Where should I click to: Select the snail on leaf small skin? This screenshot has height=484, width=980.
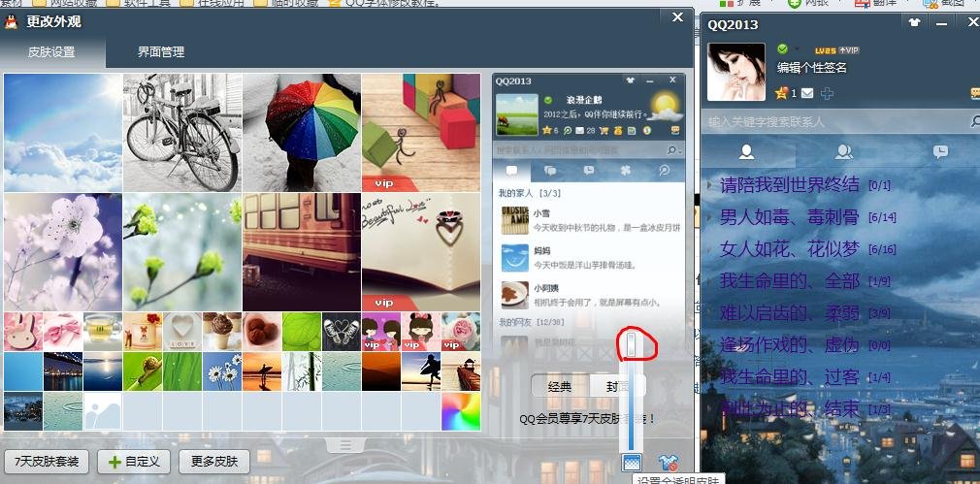tap(143, 371)
